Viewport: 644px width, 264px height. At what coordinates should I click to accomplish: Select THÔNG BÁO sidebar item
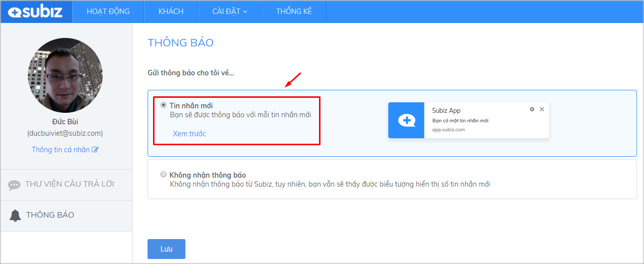[x=66, y=216]
